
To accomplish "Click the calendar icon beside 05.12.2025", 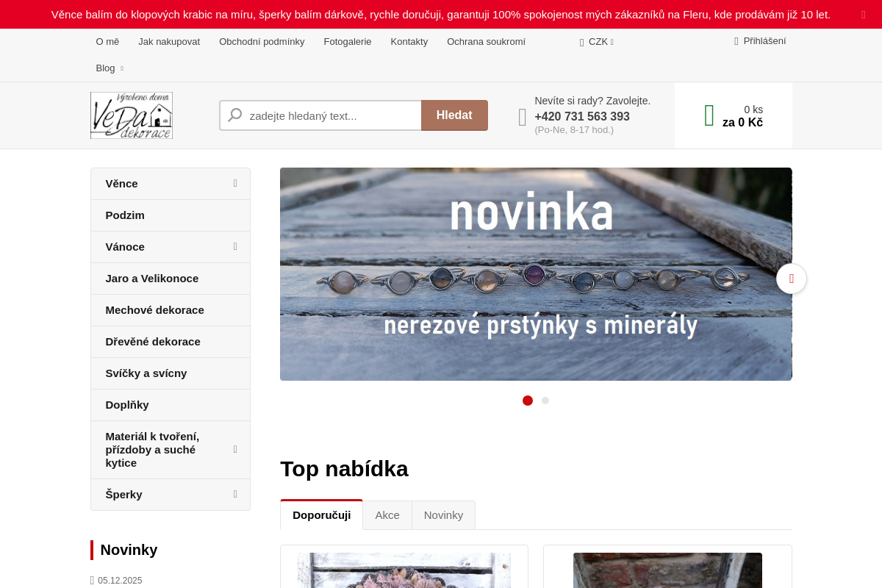I will coord(91,580).
